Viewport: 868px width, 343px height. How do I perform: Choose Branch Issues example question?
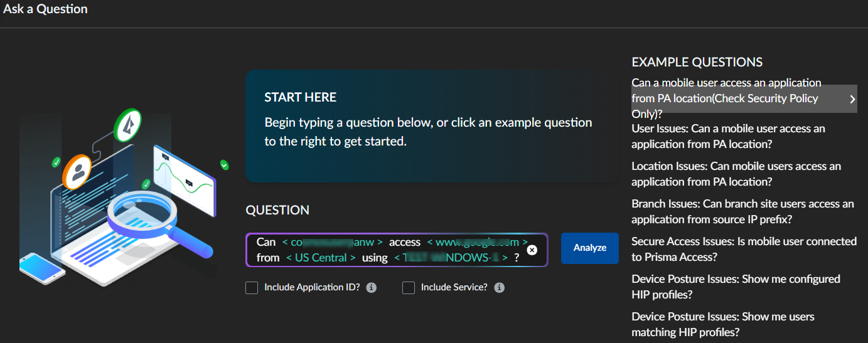[x=742, y=211]
